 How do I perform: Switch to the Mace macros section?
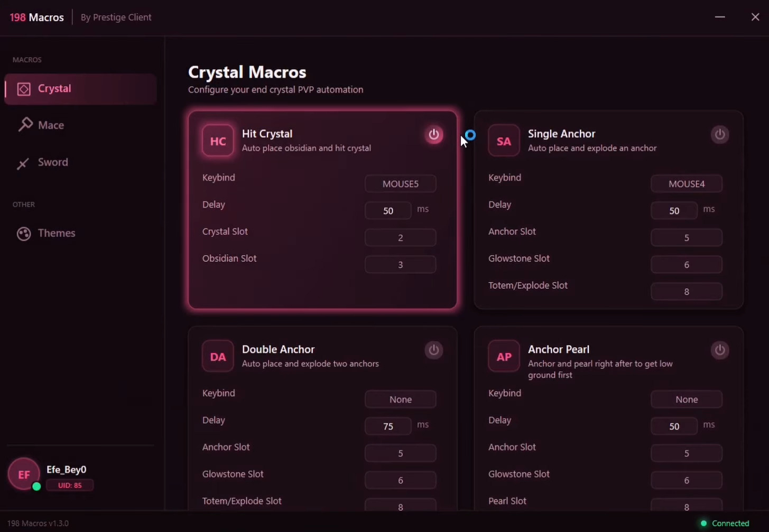(50, 125)
